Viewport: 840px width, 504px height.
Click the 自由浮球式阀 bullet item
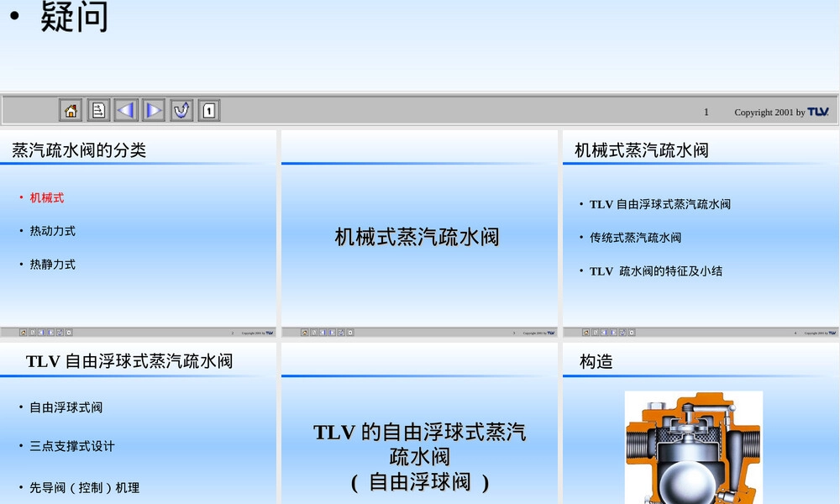pos(66,407)
